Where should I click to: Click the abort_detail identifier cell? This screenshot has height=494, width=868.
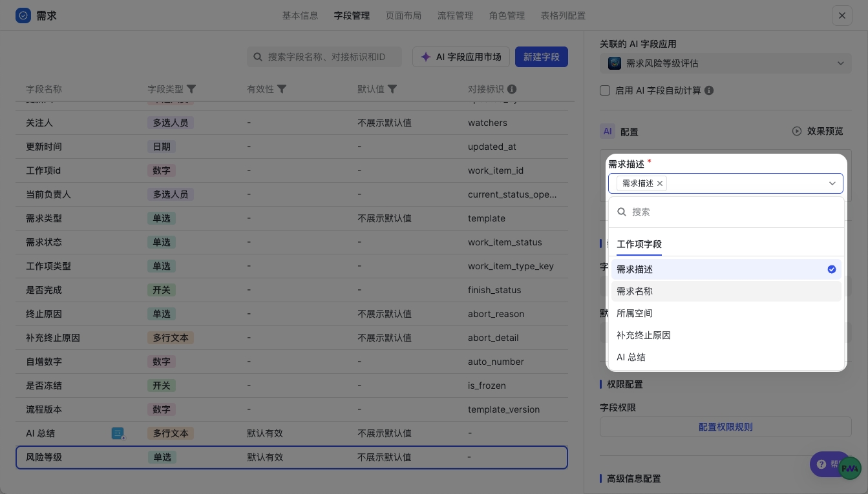493,338
